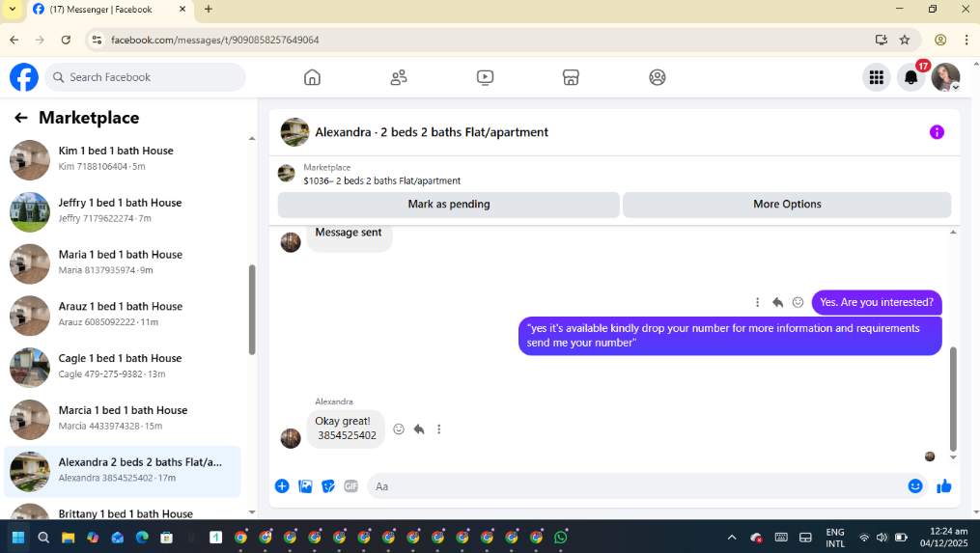The image size is (980, 553).
Task: Click the back arrow beside Marketplace
Action: coord(21,118)
